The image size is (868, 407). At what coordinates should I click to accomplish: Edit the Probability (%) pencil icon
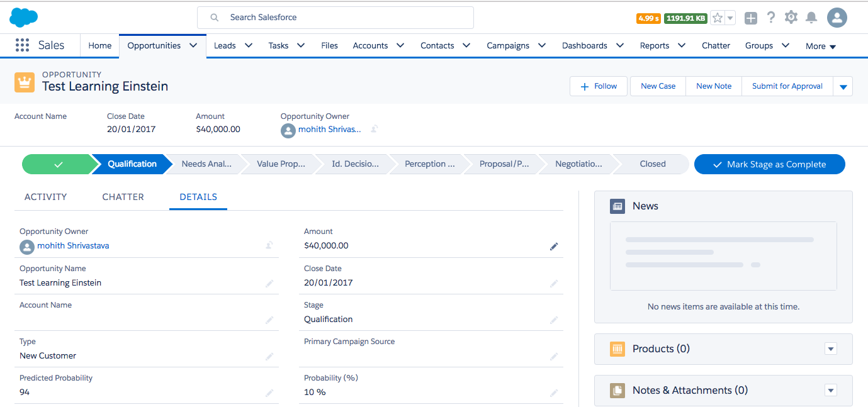click(x=554, y=393)
